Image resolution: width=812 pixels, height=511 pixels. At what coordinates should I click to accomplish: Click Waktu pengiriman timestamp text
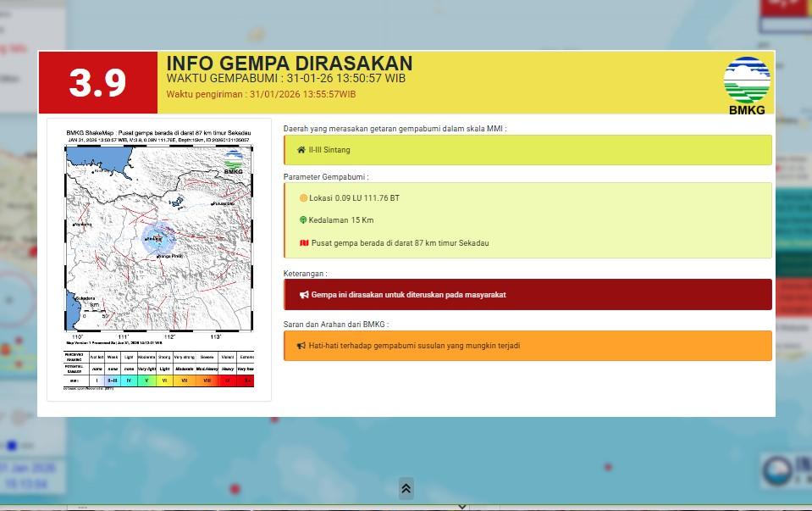click(261, 94)
